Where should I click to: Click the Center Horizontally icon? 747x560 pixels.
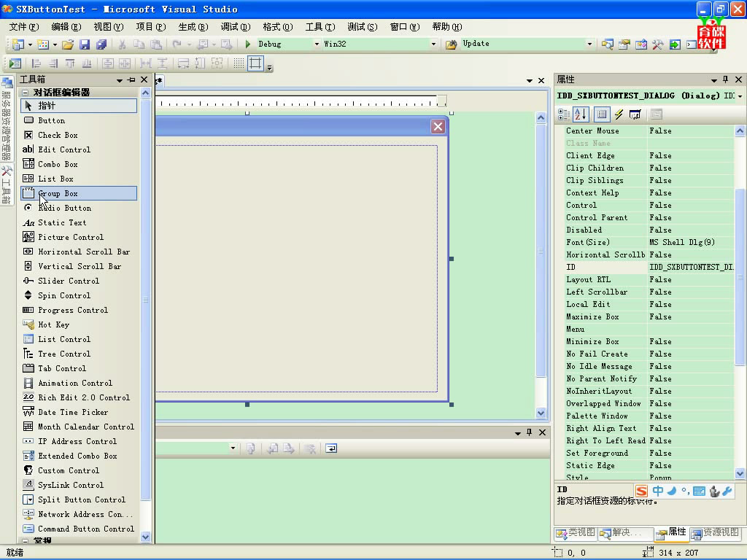(125, 63)
